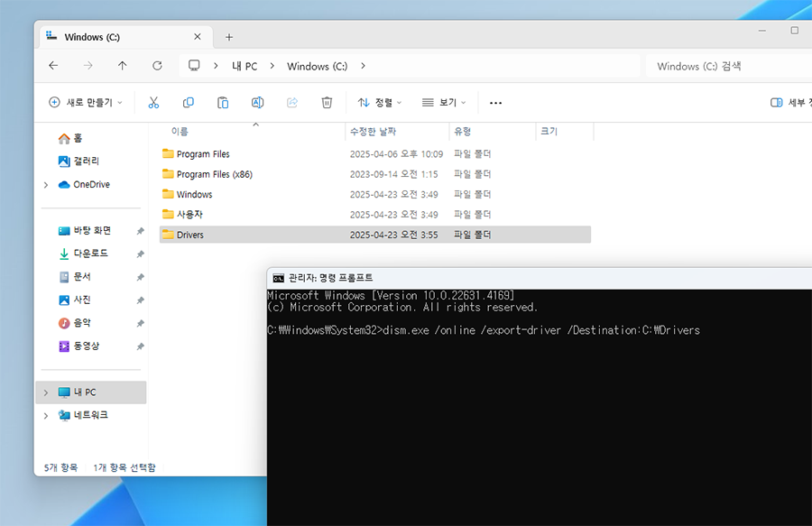Click the Paste clipboard icon
This screenshot has width=812, height=526.
(223, 103)
